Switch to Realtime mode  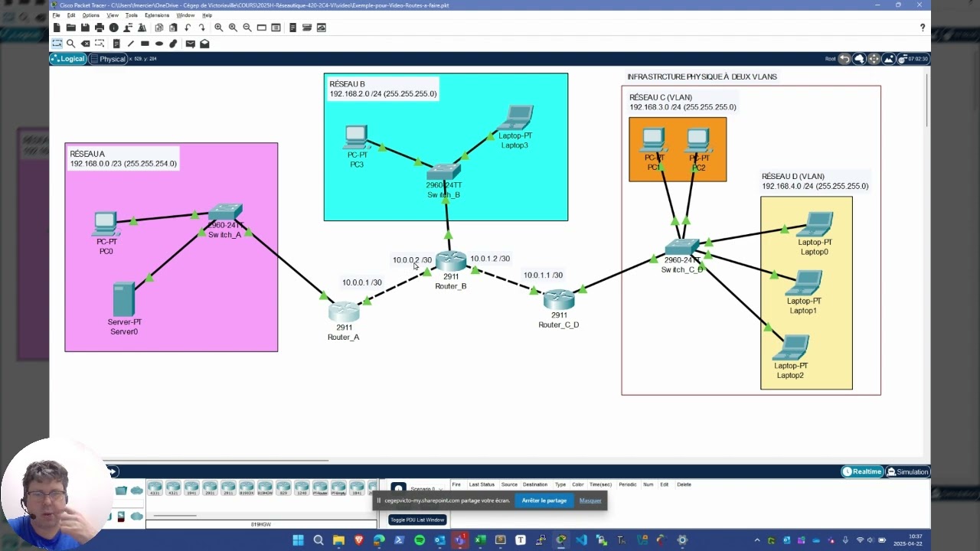(862, 471)
